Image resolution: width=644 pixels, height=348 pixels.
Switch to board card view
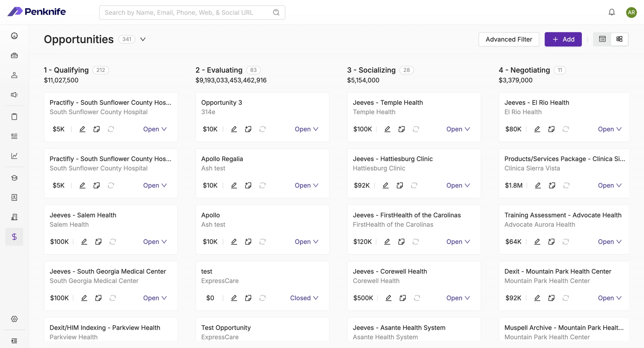coord(619,39)
